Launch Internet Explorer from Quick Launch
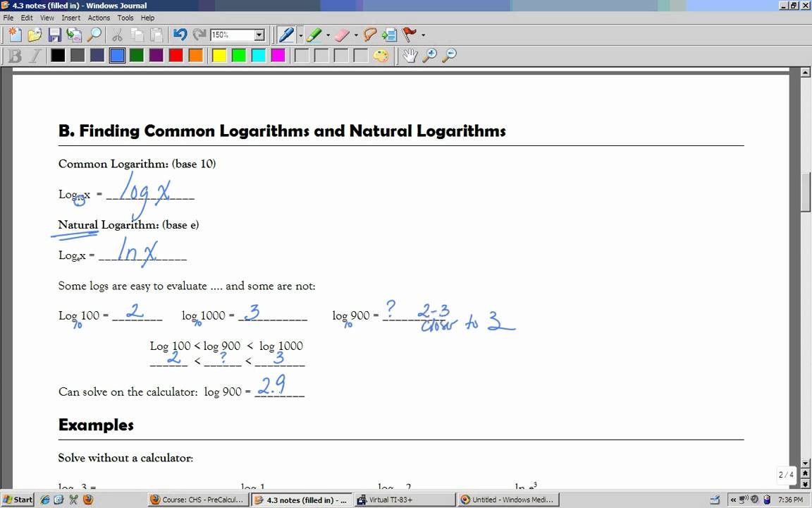 (x=45, y=500)
